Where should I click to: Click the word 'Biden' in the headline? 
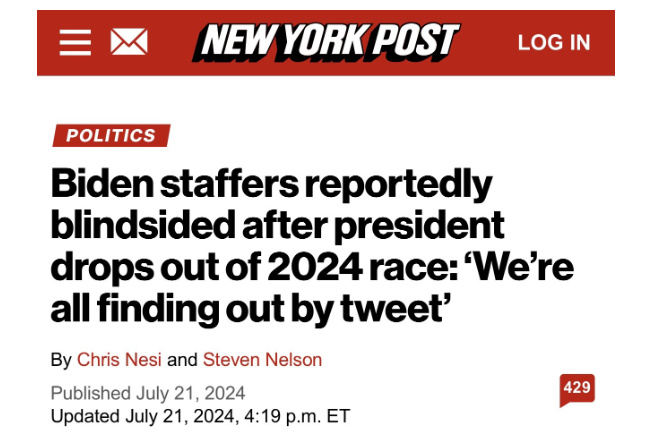[x=105, y=185]
